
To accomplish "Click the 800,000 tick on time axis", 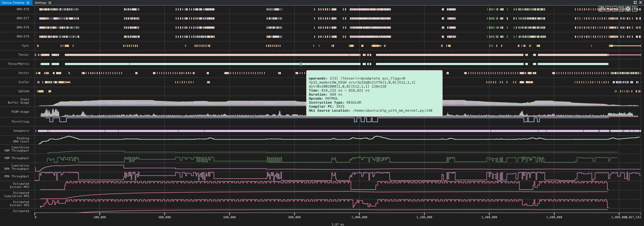I will coord(294,217).
